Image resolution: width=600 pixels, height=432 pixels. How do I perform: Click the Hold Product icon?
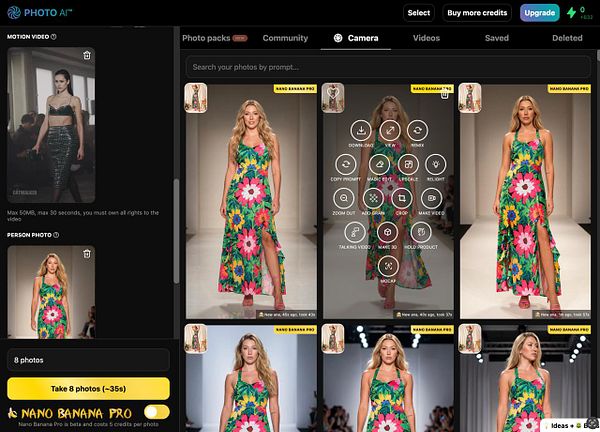421,232
